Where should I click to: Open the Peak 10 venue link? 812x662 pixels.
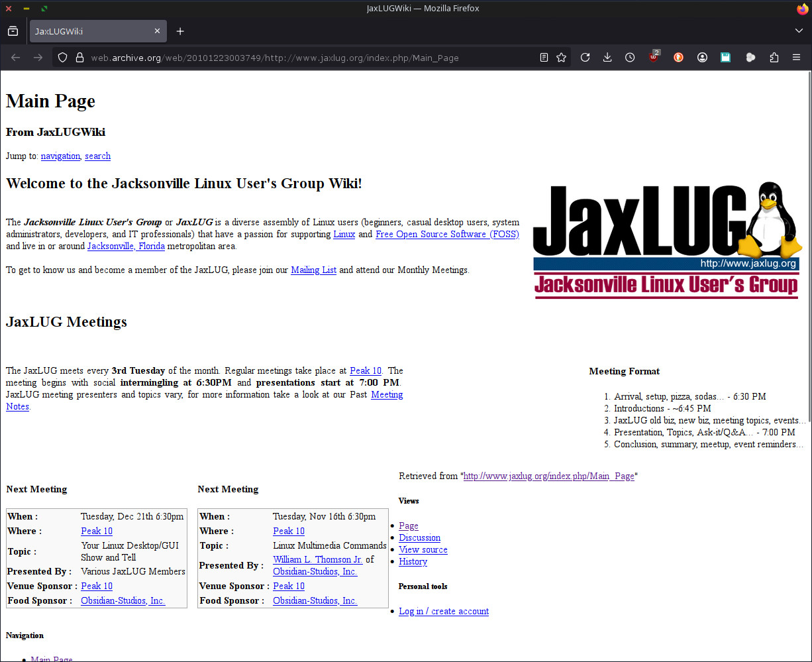pyautogui.click(x=365, y=370)
